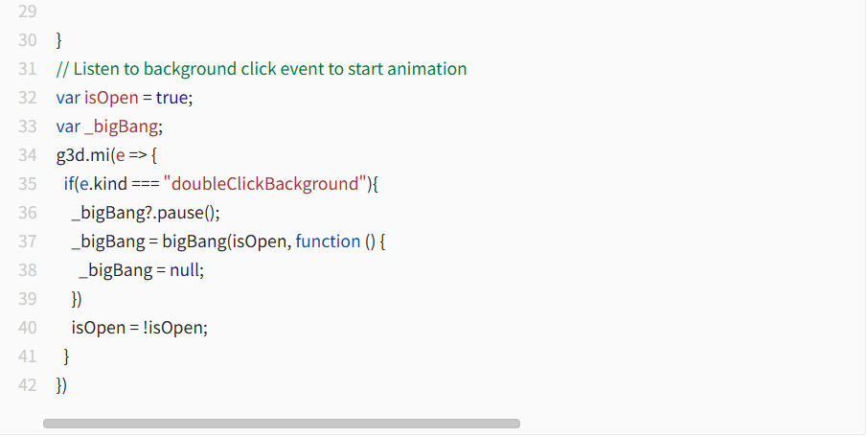Click line number 42 in the gutter
Image resolution: width=868 pixels, height=437 pixels.
[x=28, y=385]
